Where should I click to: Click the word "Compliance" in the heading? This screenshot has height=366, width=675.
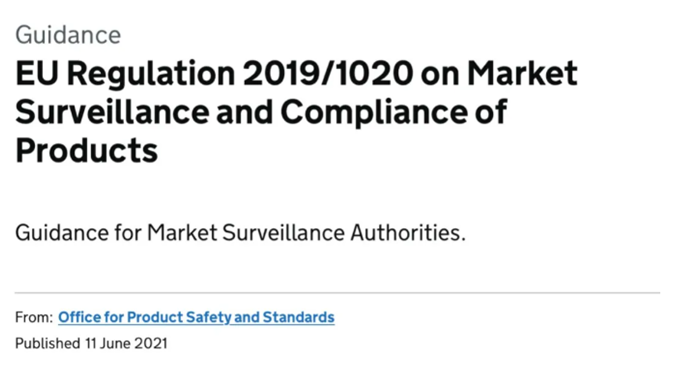click(374, 113)
